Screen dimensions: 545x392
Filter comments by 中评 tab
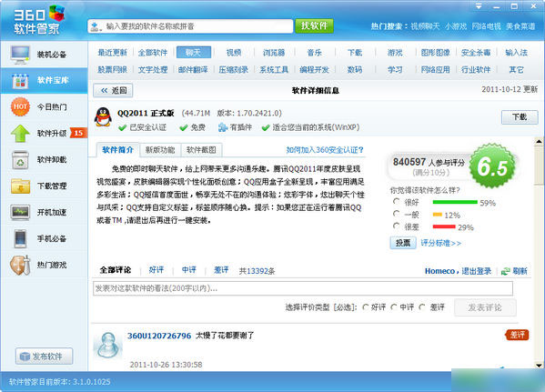188,270
